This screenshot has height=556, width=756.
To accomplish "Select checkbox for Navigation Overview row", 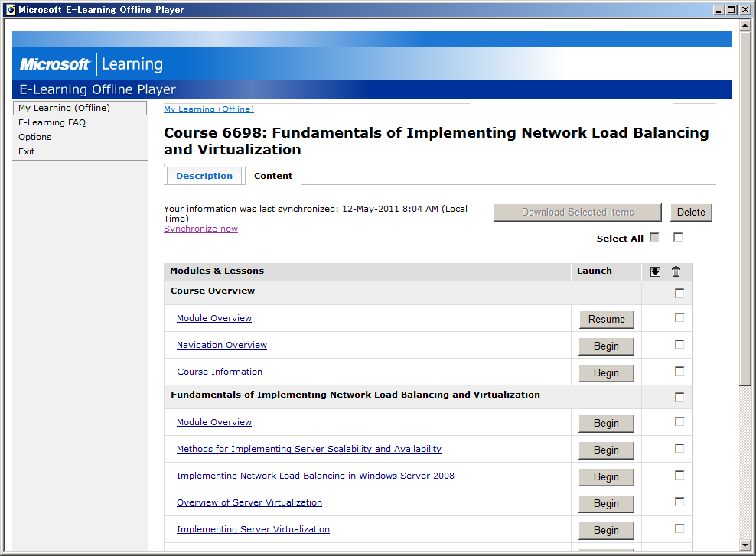I will tap(679, 345).
